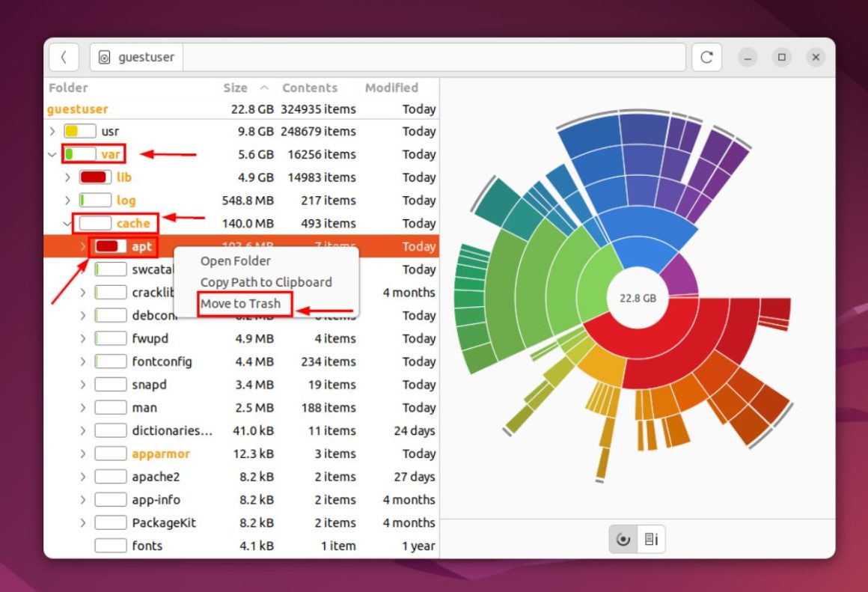868x592 pixels.
Task: Activate the rings view toggle segment
Action: [623, 539]
